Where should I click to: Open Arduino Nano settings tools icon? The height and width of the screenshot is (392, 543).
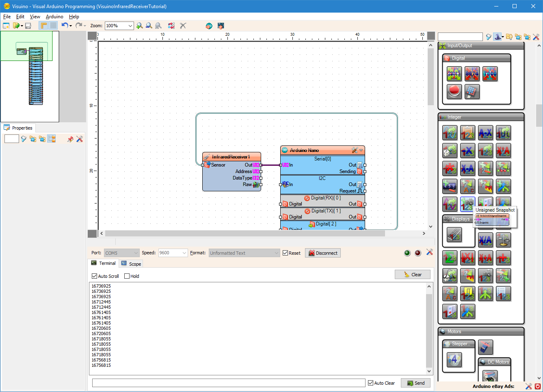(x=355, y=150)
